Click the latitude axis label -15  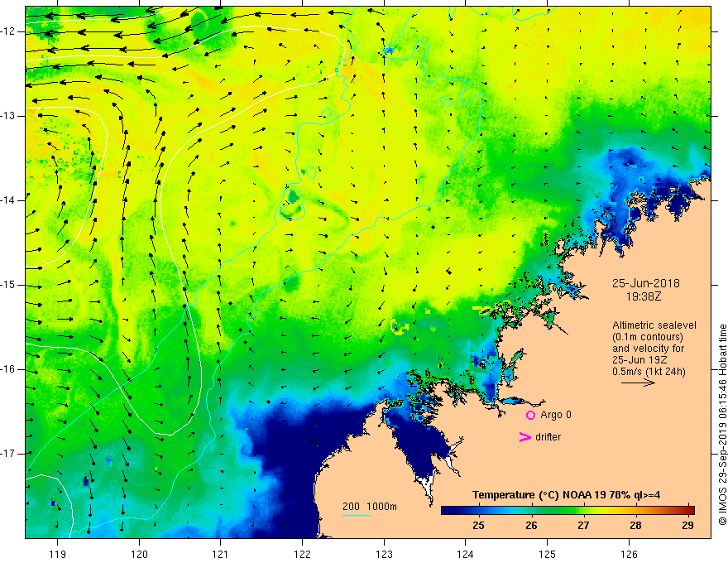pos(9,285)
